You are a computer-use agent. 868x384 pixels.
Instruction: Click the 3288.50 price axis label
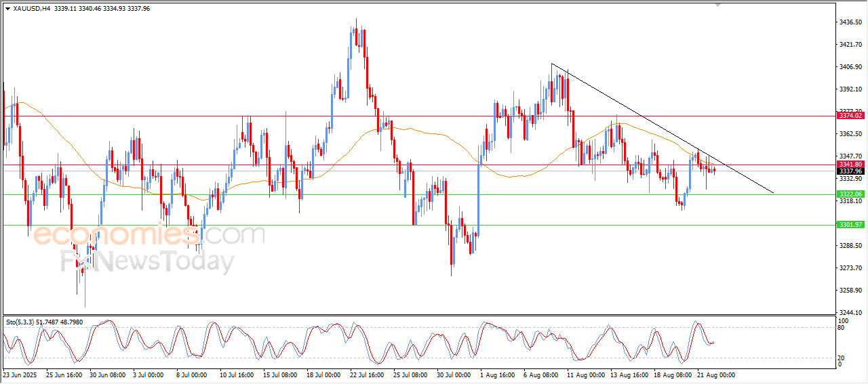click(x=850, y=246)
